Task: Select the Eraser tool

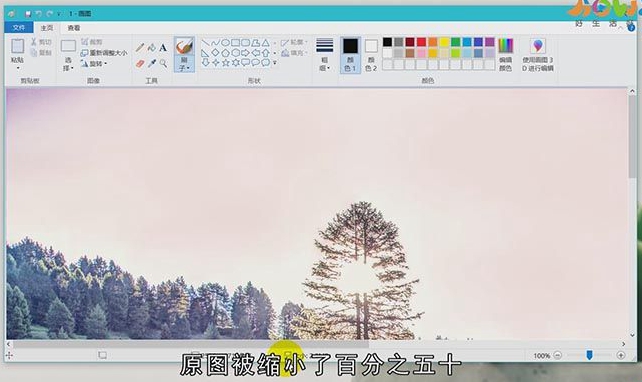Action: click(140, 63)
